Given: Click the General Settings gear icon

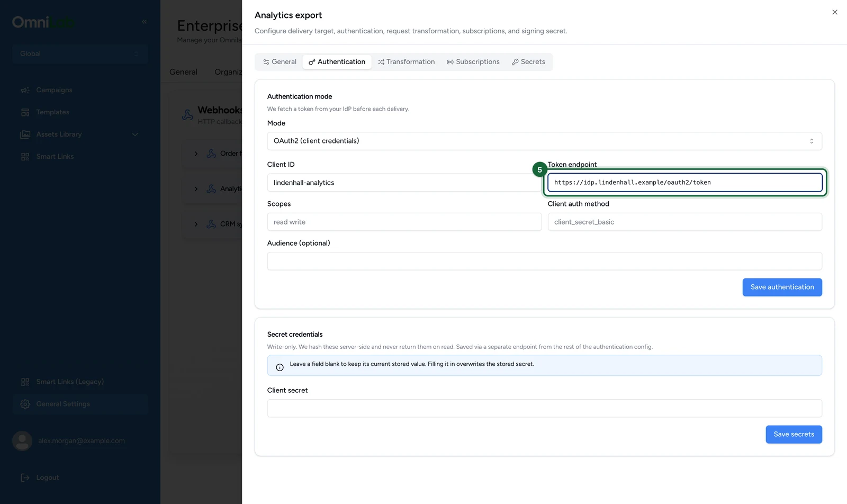Looking at the screenshot, I should click(25, 404).
